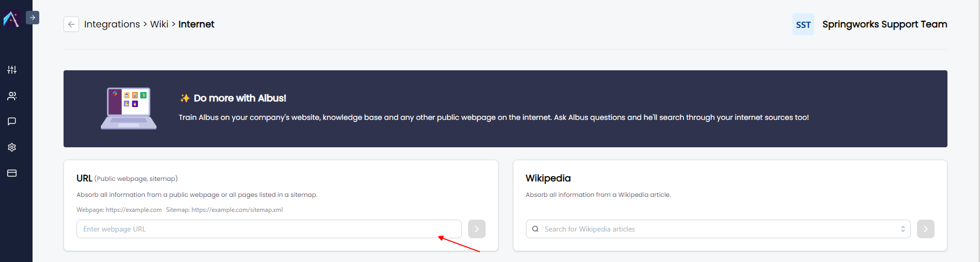Focus the Wikipedia articles search field
Image resolution: width=980 pixels, height=262 pixels.
(718, 229)
